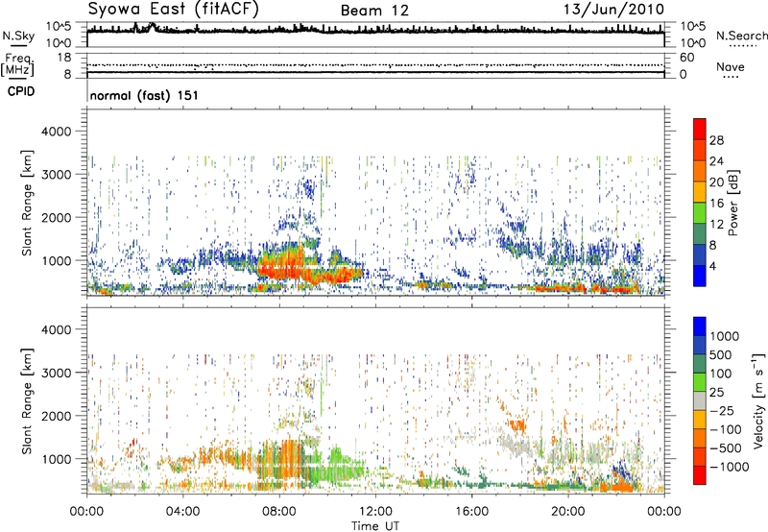Click '3000' on the Power panel range axis
The width and height of the screenshot is (768, 532).
(x=56, y=175)
